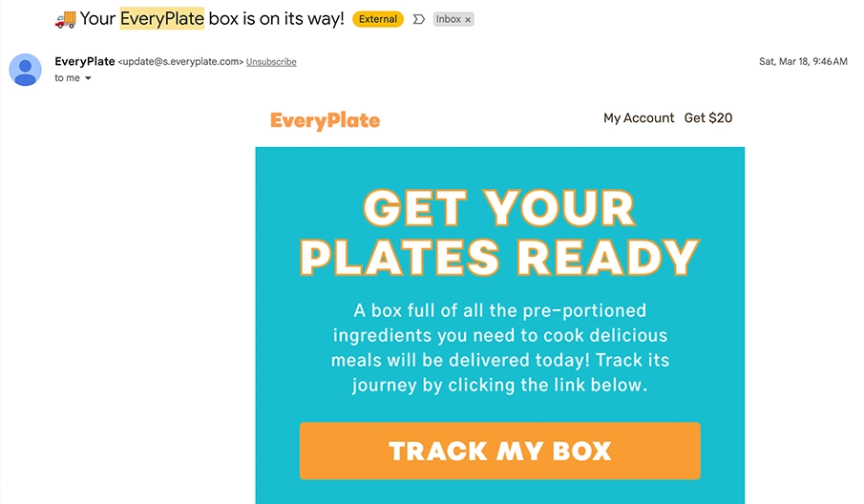Click the importance marker icon beside External
864x504 pixels.
click(x=419, y=19)
